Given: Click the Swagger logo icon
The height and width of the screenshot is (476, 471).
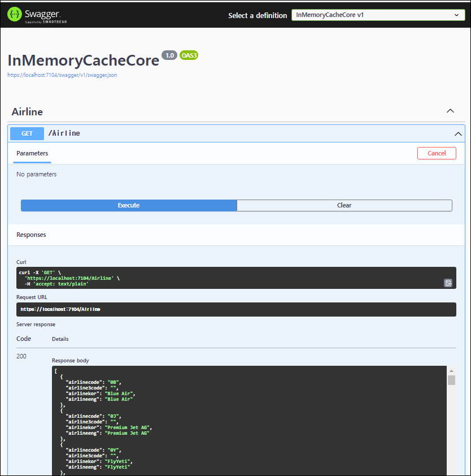Looking at the screenshot, I should (14, 14).
